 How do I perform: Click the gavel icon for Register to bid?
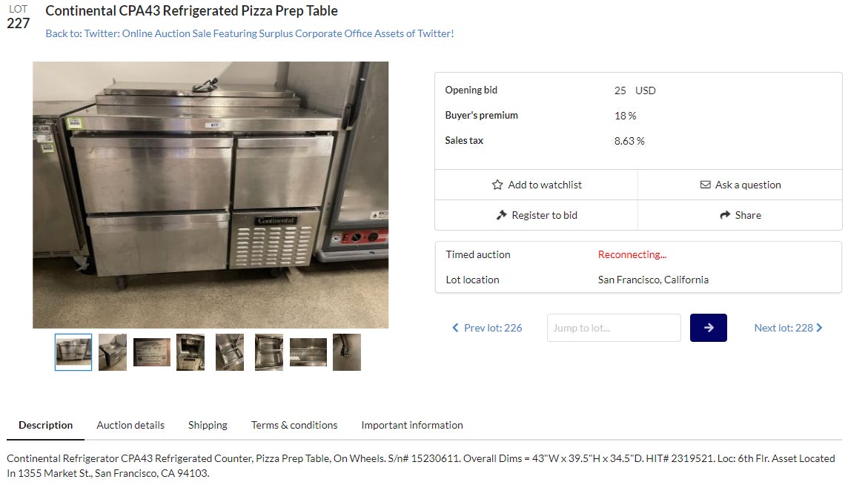point(501,215)
